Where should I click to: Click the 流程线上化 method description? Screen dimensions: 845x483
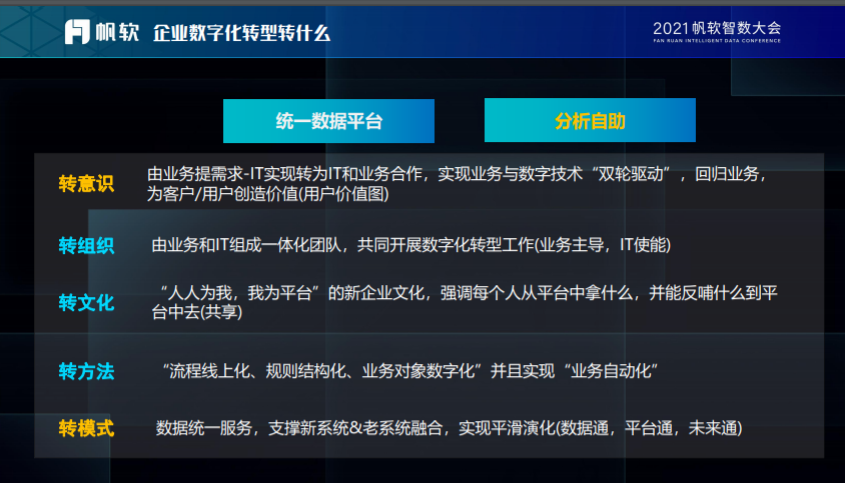point(408,371)
